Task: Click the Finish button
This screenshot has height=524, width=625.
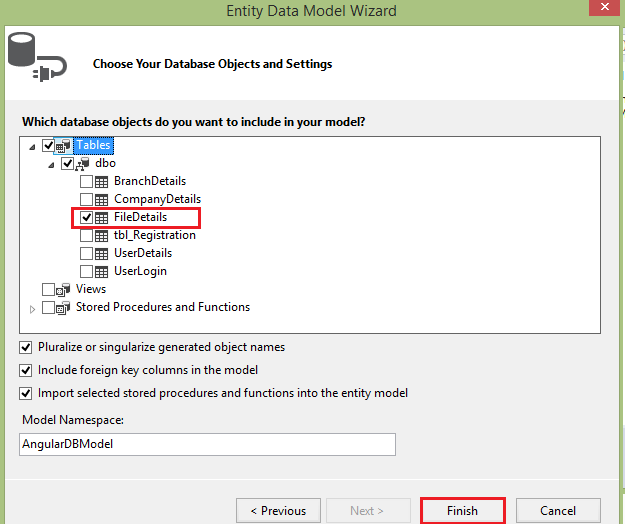Action: 462,510
